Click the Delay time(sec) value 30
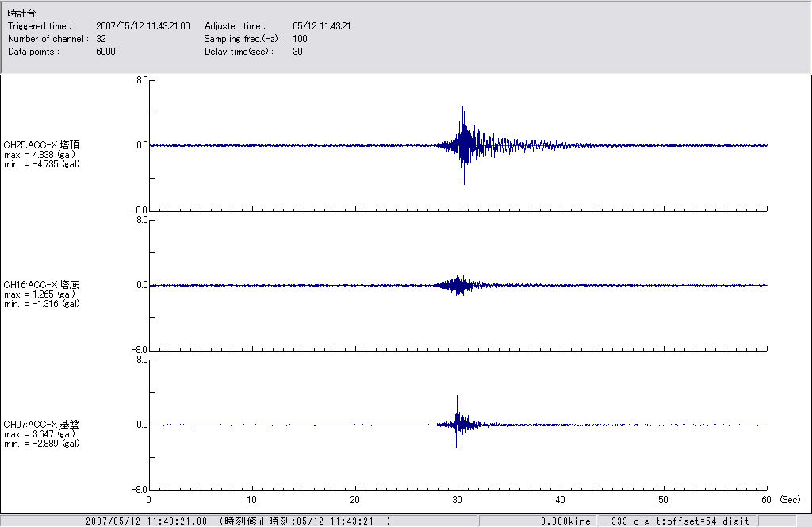Image resolution: width=812 pixels, height=527 pixels. coord(297,52)
